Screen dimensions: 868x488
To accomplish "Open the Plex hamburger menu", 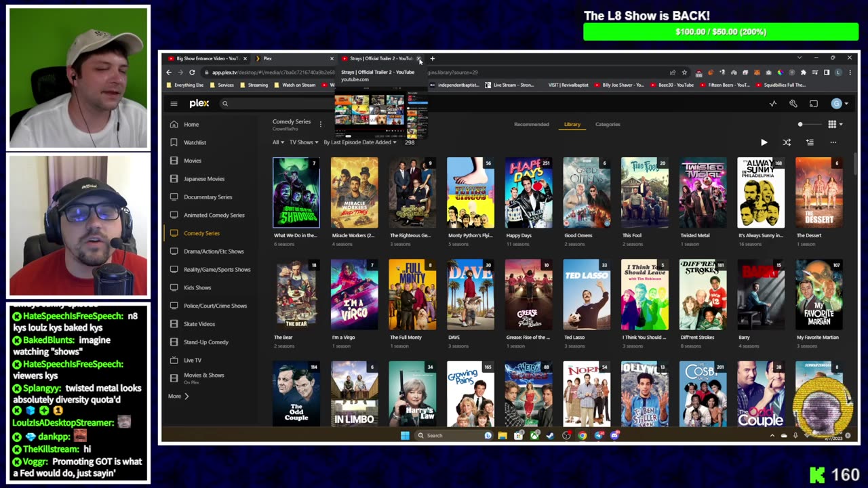I will pyautogui.click(x=174, y=104).
